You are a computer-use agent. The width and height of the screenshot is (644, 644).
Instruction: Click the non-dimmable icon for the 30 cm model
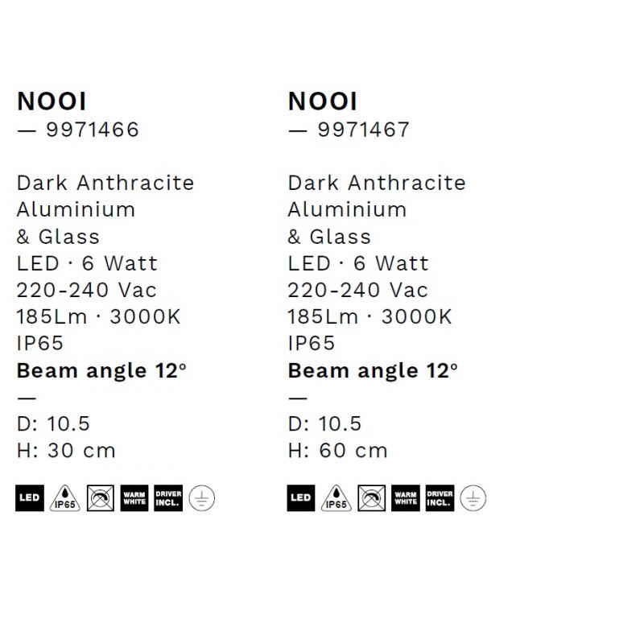pyautogui.click(x=101, y=499)
